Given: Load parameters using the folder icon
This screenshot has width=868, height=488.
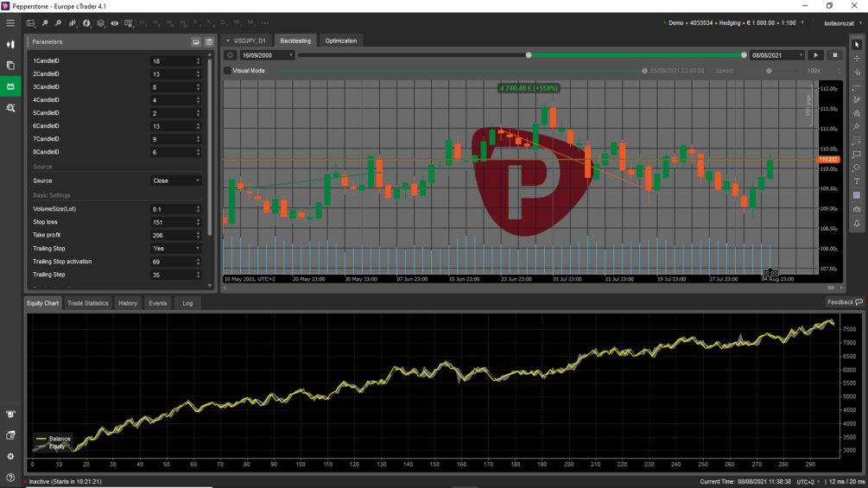Looking at the screenshot, I should pyautogui.click(x=196, y=42).
